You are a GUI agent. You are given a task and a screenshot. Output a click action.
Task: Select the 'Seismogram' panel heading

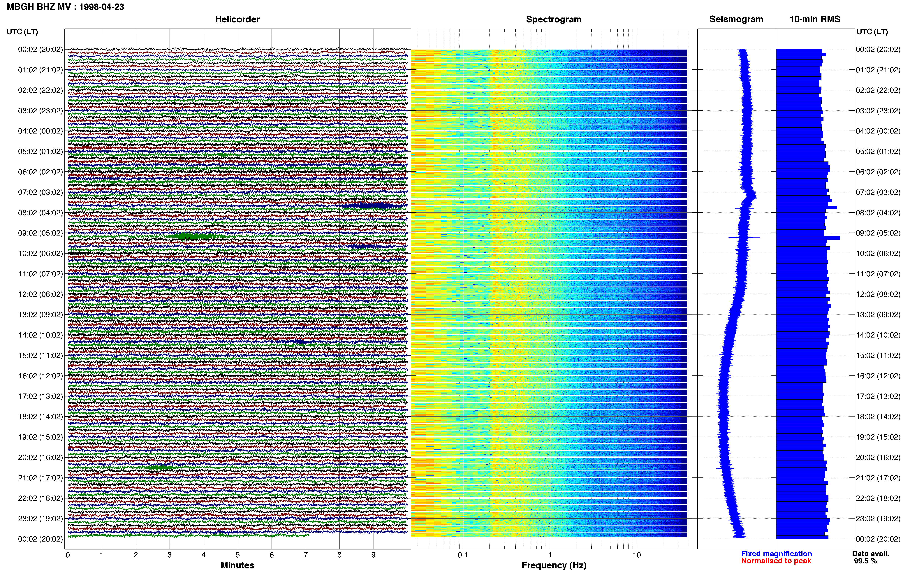(736, 20)
